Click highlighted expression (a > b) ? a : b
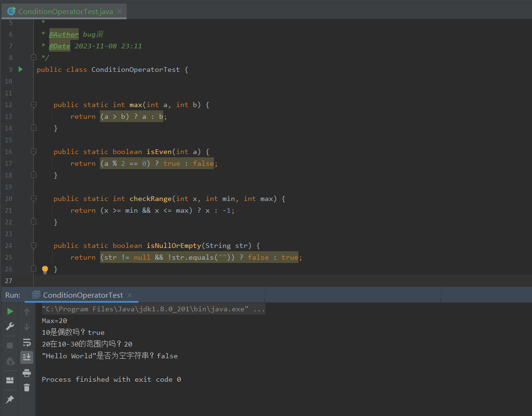The width and height of the screenshot is (532, 416). click(132, 116)
